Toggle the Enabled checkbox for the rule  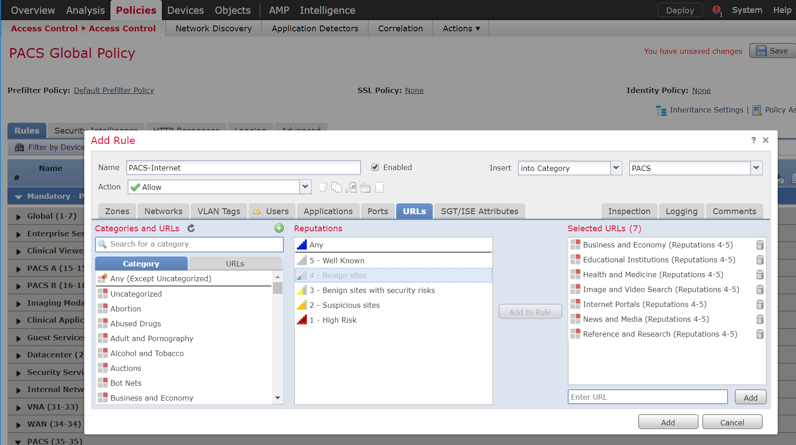[375, 168]
